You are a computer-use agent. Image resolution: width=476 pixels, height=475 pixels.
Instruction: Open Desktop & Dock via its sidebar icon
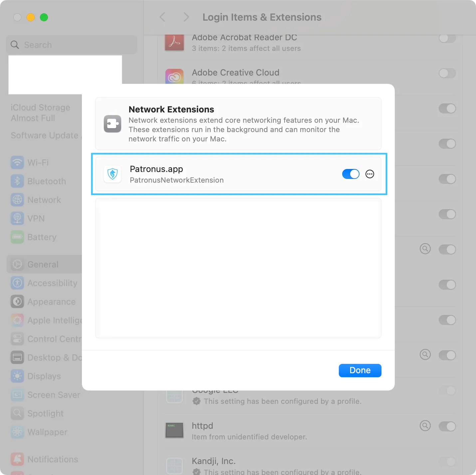tap(17, 358)
